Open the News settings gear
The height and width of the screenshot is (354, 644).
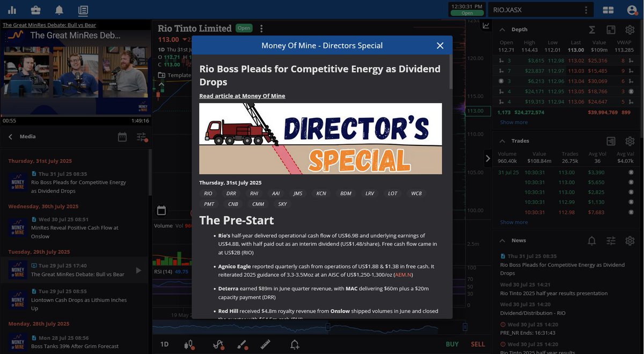click(630, 241)
